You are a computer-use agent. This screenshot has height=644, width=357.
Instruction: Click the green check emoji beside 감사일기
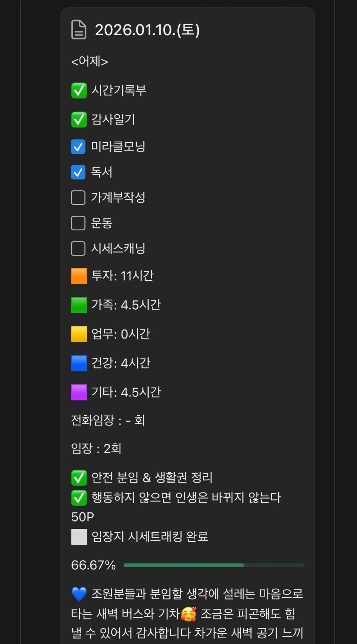point(79,119)
